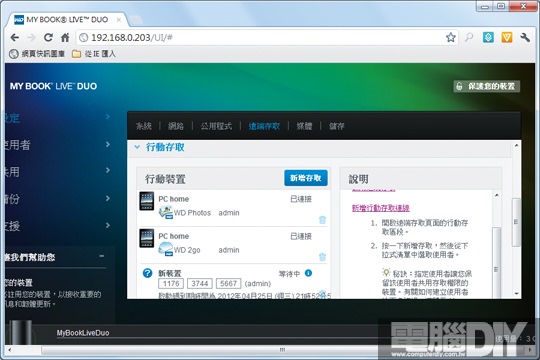Viewport: 540px width, 360px height.
Task: Click the main panel scroll-down arrow
Action: coord(516,294)
